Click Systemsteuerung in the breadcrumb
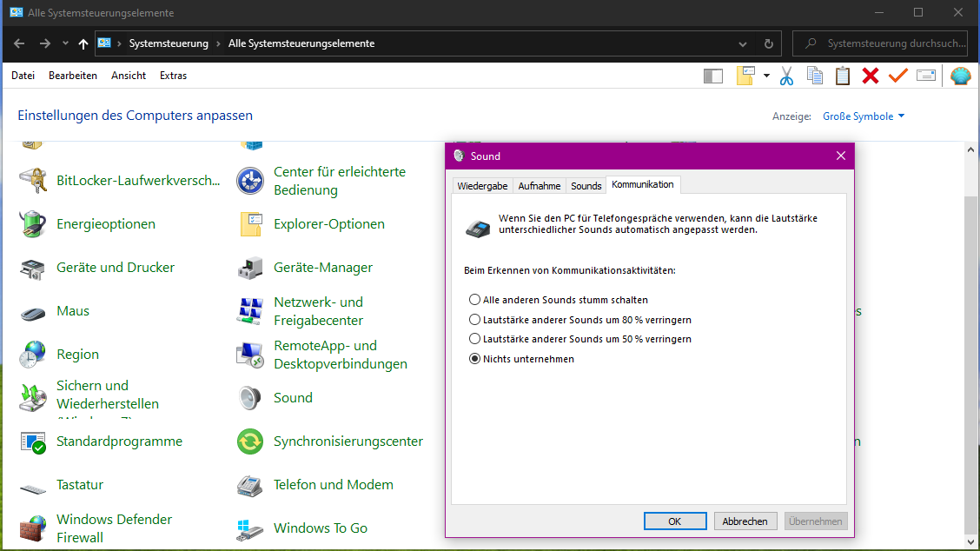Screen dimensions: 980x551 pos(169,43)
